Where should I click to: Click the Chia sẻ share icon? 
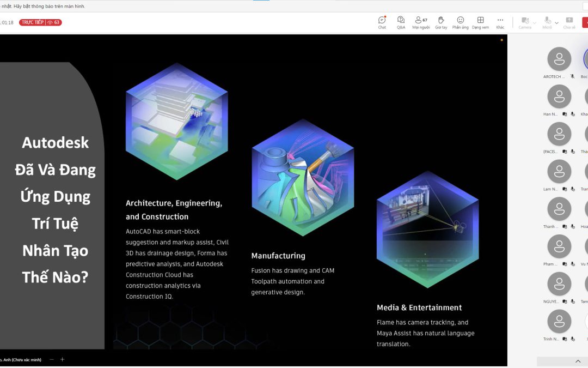click(x=569, y=22)
